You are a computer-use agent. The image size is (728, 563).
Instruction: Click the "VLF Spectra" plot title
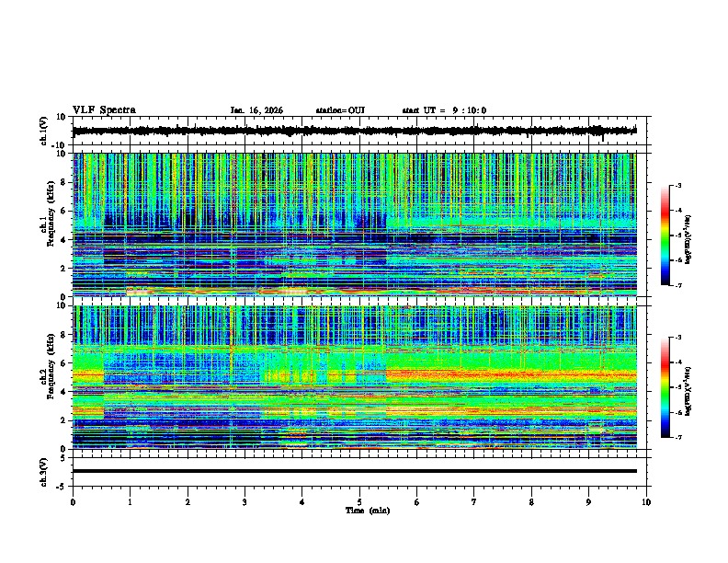104,110
